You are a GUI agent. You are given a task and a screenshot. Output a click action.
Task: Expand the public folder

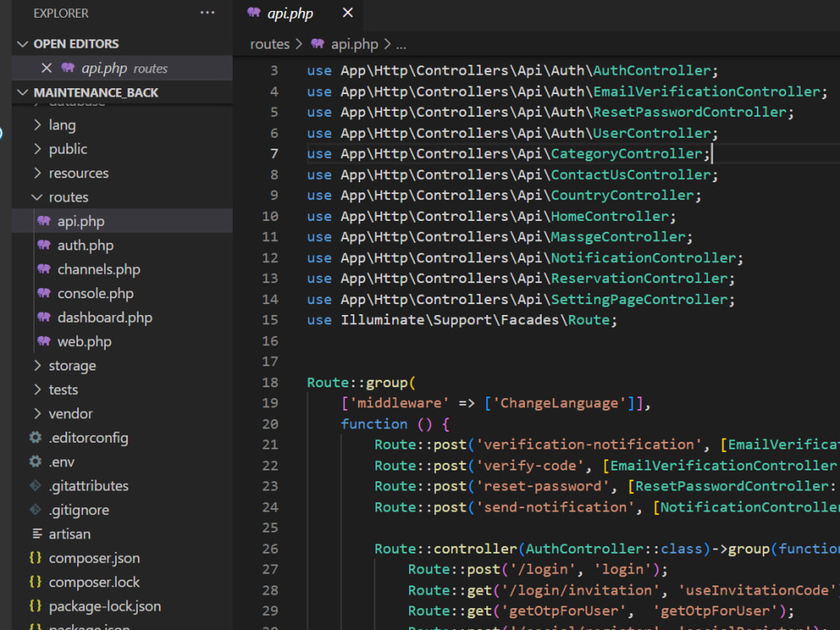(x=37, y=149)
